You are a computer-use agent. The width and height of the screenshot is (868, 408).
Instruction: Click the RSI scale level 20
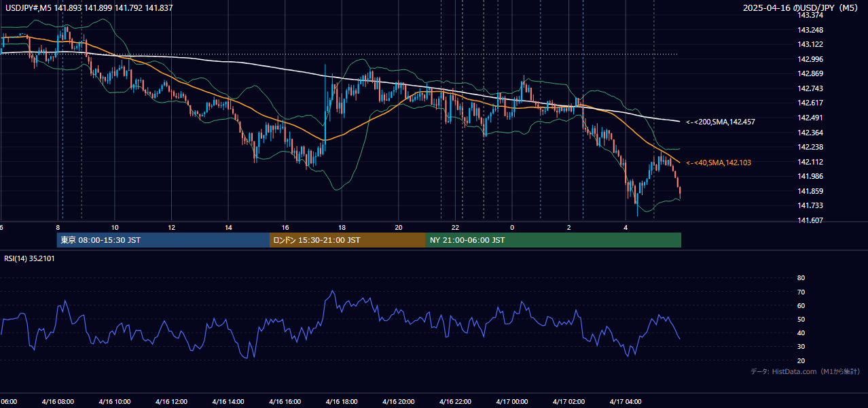click(801, 360)
